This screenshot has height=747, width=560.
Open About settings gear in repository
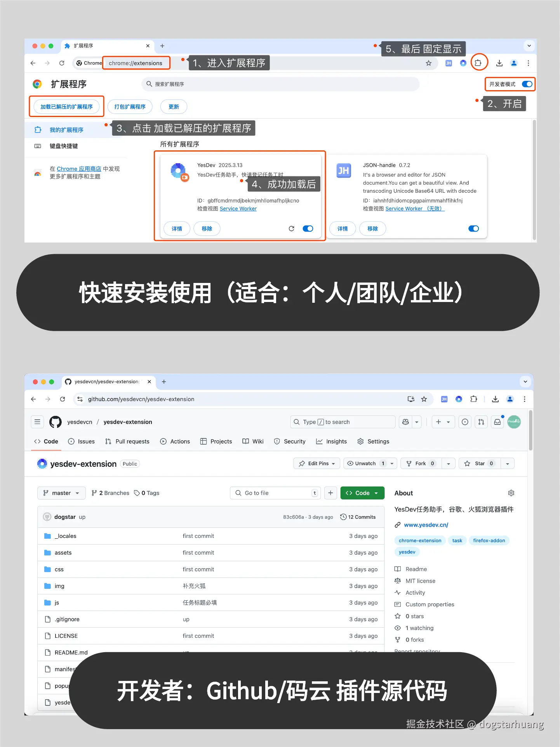point(511,493)
